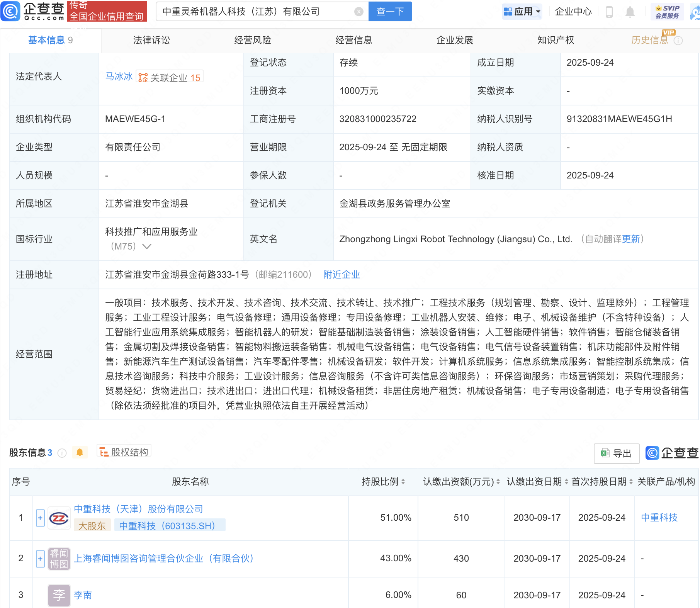
Task: Sort by 认缴出资额 column
Action: 498,482
